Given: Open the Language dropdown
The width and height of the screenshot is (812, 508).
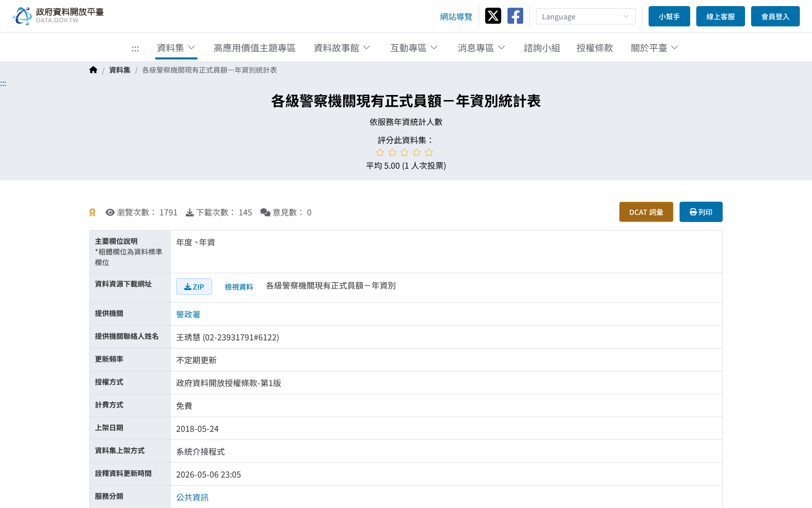Looking at the screenshot, I should (586, 16).
